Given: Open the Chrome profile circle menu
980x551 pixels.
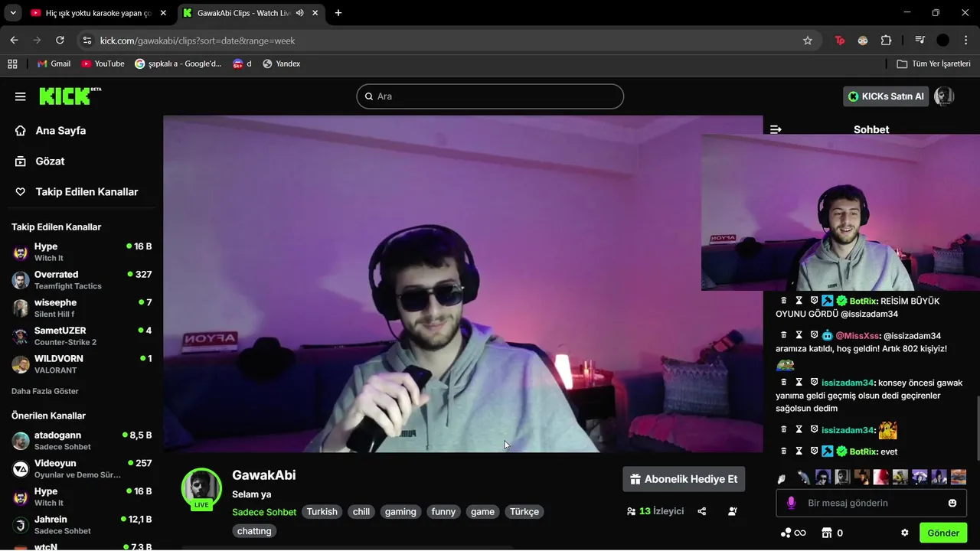Looking at the screenshot, I should [942, 41].
